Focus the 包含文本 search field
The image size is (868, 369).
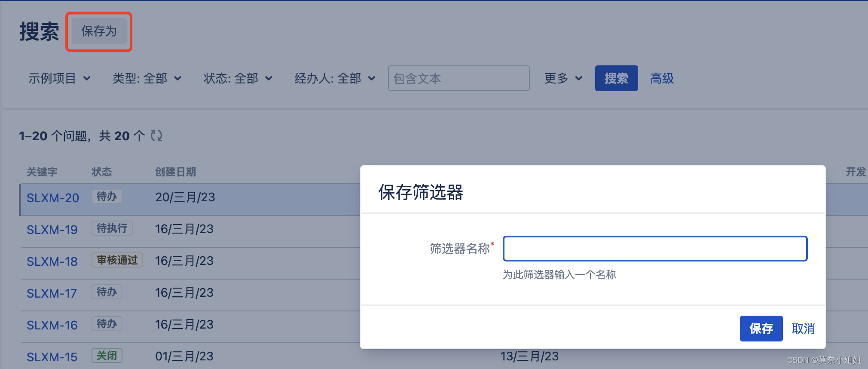pyautogui.click(x=458, y=78)
